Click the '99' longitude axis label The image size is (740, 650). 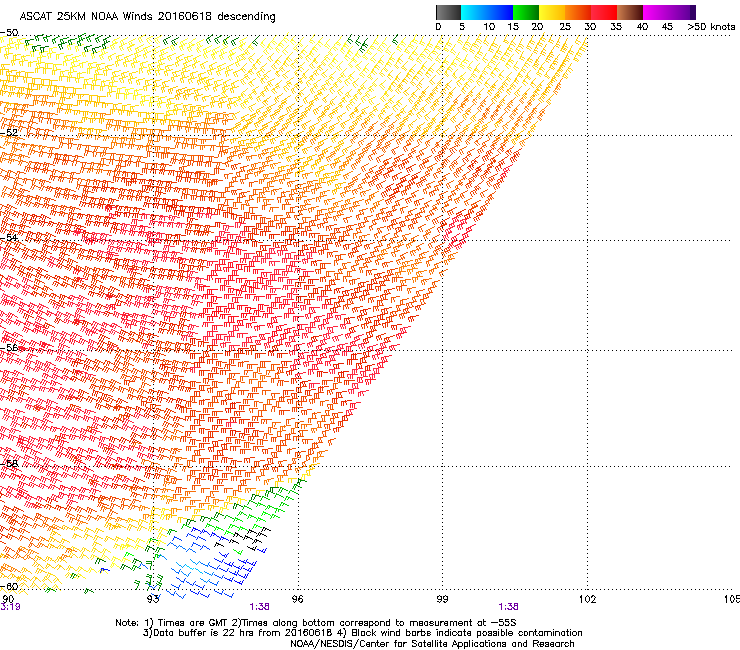(442, 599)
